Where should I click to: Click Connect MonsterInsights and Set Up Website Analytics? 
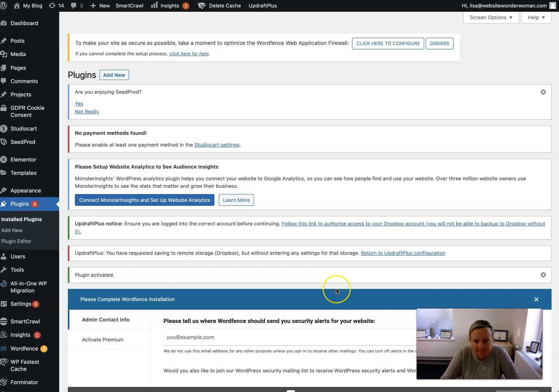[x=145, y=200]
